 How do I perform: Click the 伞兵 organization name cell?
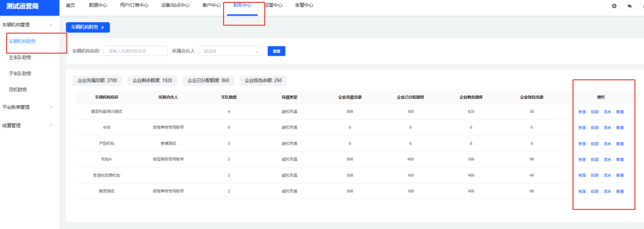107,128
